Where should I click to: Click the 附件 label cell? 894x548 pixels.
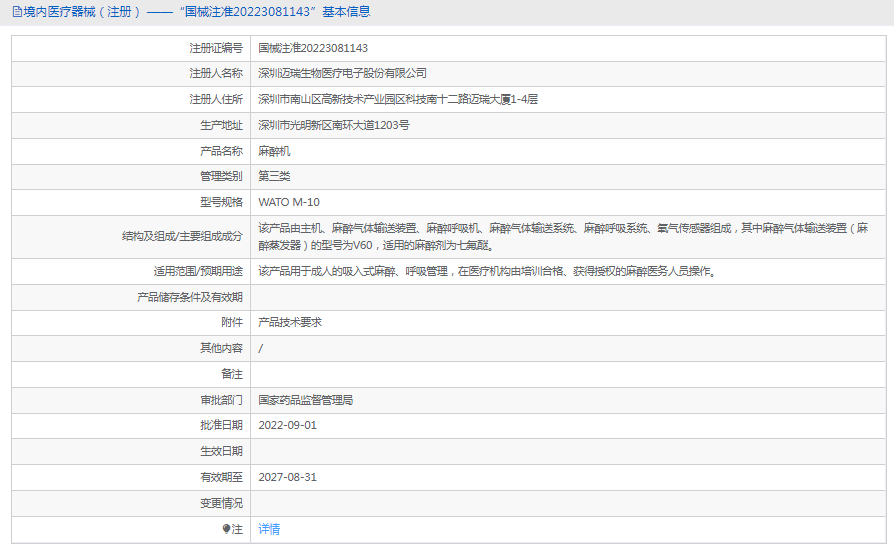(131, 323)
